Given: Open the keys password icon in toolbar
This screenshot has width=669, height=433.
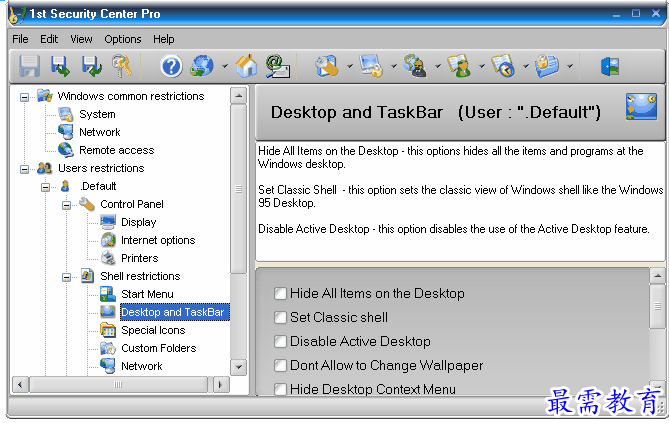Looking at the screenshot, I should point(122,66).
